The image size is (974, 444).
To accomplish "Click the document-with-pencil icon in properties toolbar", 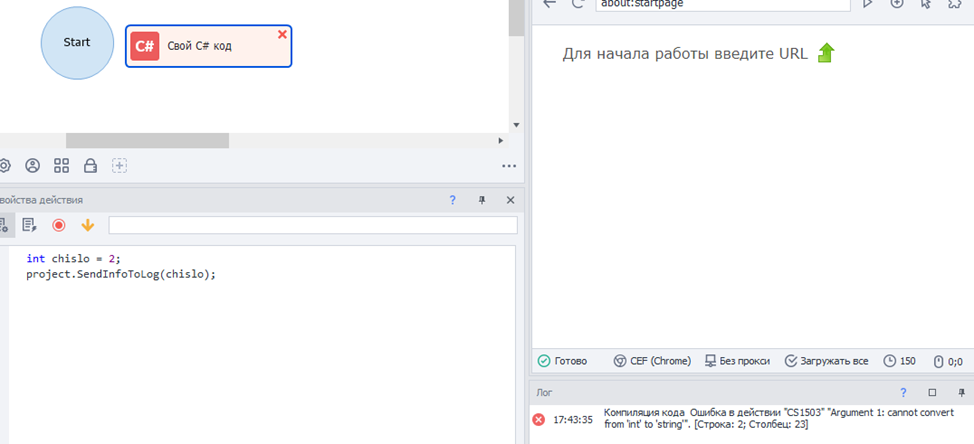I will [29, 225].
